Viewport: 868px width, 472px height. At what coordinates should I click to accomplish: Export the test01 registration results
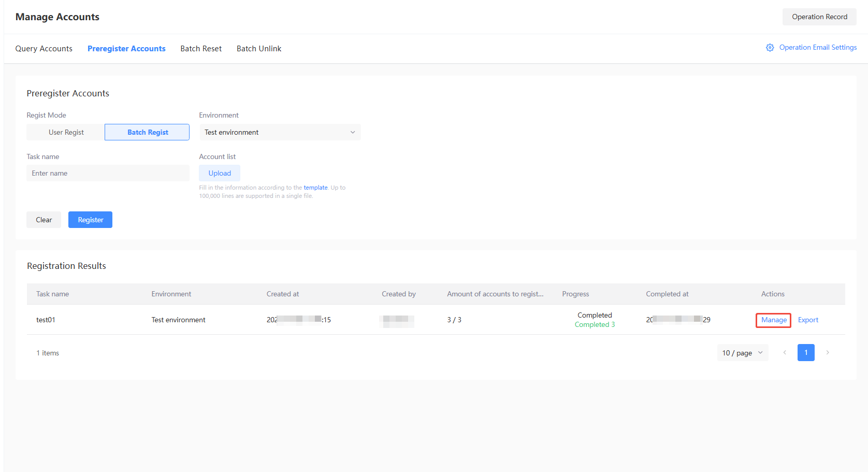coord(808,320)
